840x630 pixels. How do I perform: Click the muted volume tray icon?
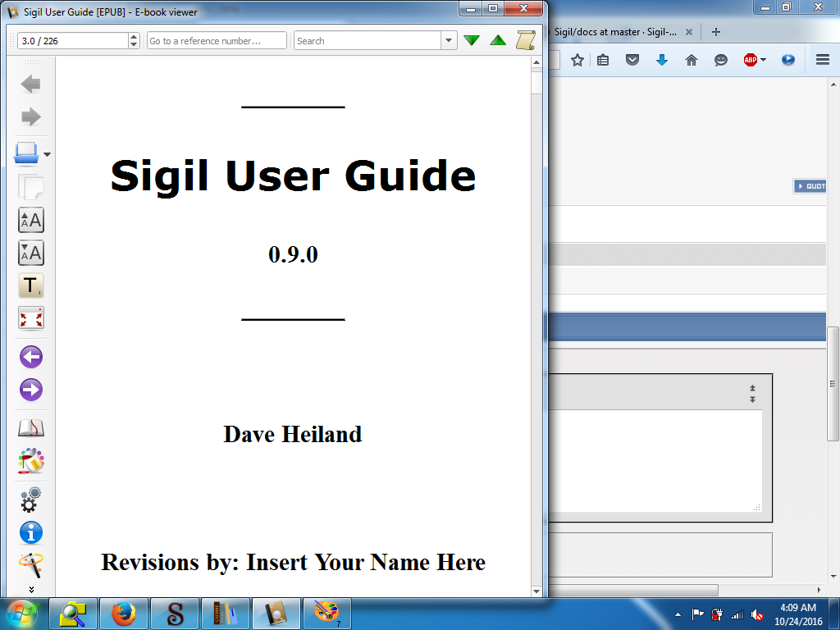pyautogui.click(x=757, y=614)
